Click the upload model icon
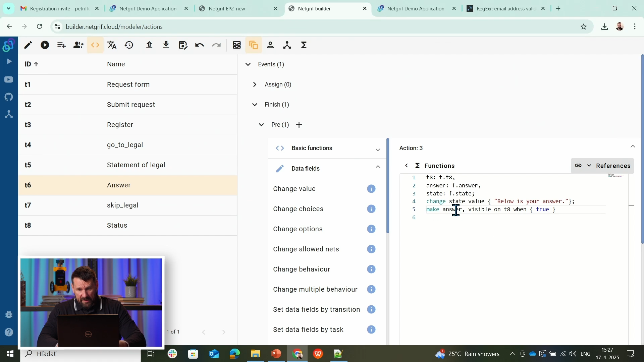644x362 pixels. pos(149,45)
